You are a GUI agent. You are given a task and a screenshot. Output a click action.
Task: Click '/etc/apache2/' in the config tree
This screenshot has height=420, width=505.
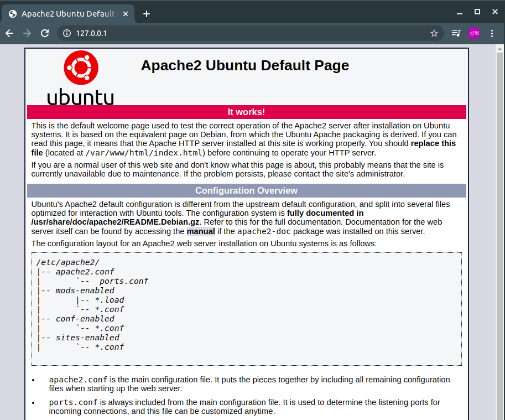pos(68,262)
